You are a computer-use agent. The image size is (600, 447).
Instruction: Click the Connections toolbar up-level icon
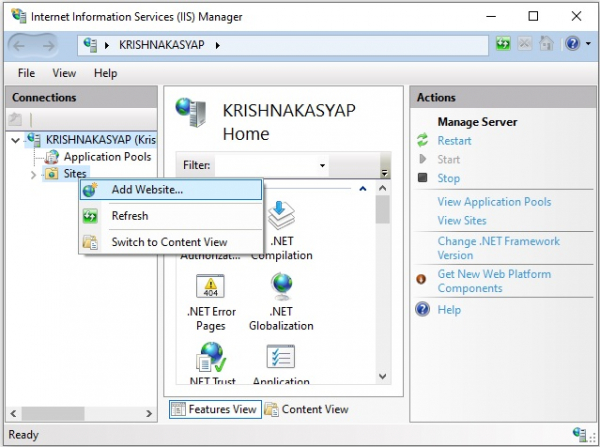click(x=15, y=119)
